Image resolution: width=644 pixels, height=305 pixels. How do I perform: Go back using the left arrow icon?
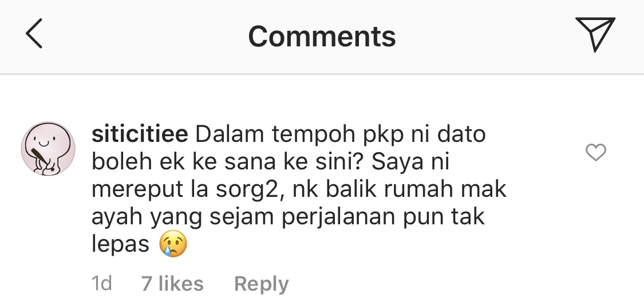[x=34, y=33]
